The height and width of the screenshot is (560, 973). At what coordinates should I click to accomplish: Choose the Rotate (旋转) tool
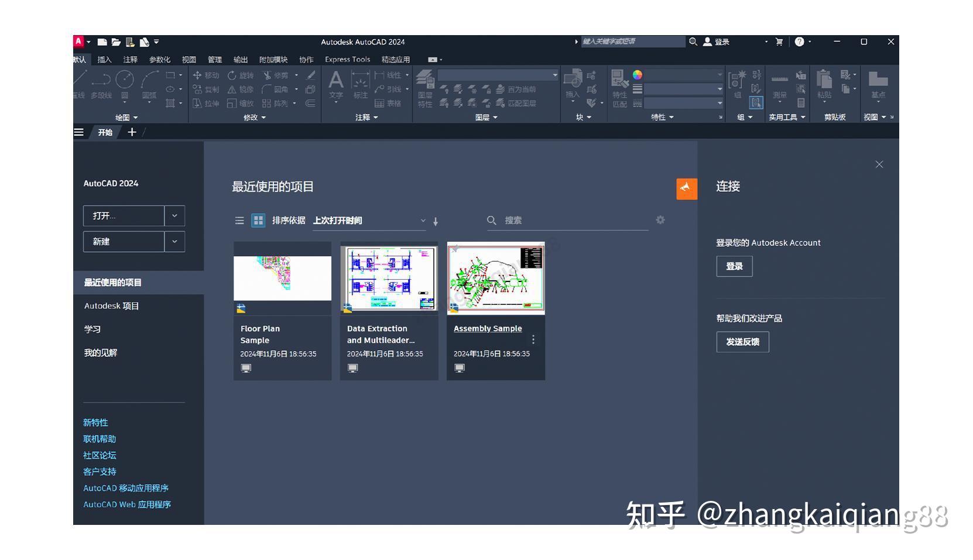(241, 75)
